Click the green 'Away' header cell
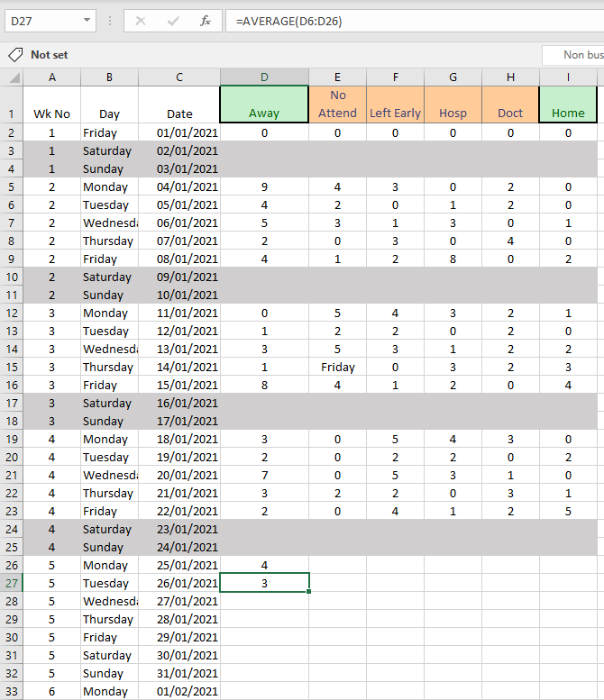This screenshot has height=700, width=604. pyautogui.click(x=264, y=105)
